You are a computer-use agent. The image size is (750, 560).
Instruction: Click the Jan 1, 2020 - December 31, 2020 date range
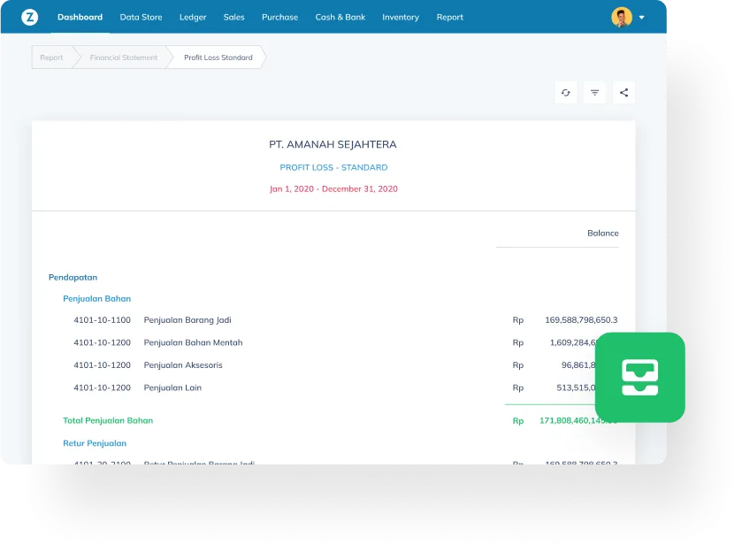333,189
